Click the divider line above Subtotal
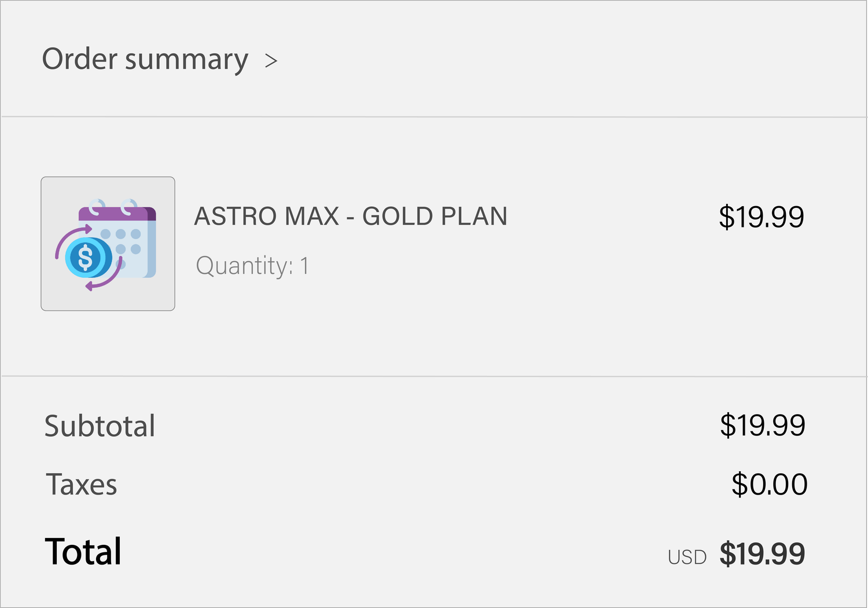 click(434, 376)
